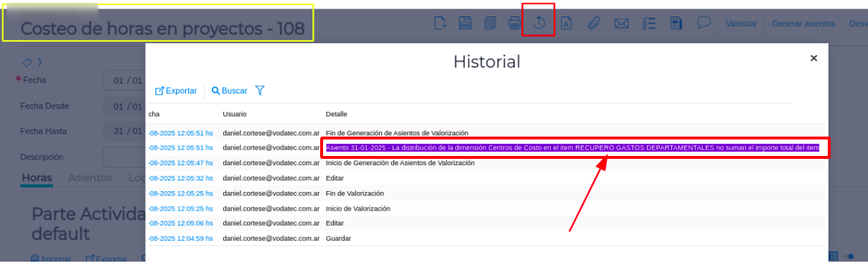This screenshot has height=271, width=868.
Task: Click the 12:05:06 hs date link
Action: (180, 224)
